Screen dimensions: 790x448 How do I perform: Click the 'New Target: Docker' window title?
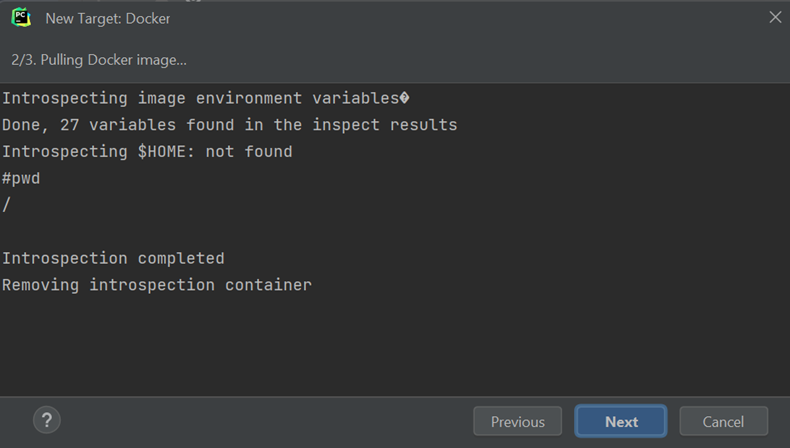[x=108, y=19]
